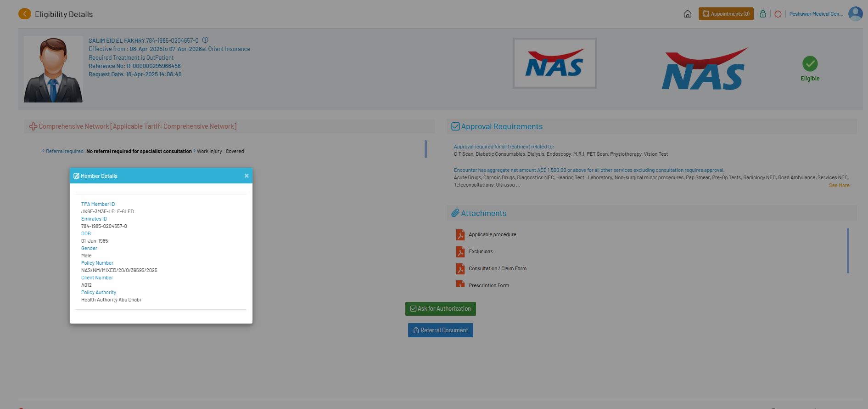
Task: Click the bordered NAS logo thumbnail
Action: pyautogui.click(x=554, y=63)
